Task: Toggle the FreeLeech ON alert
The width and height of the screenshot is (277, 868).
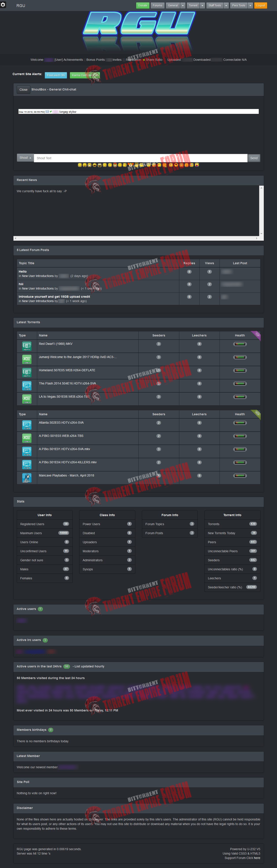Action: [56, 75]
